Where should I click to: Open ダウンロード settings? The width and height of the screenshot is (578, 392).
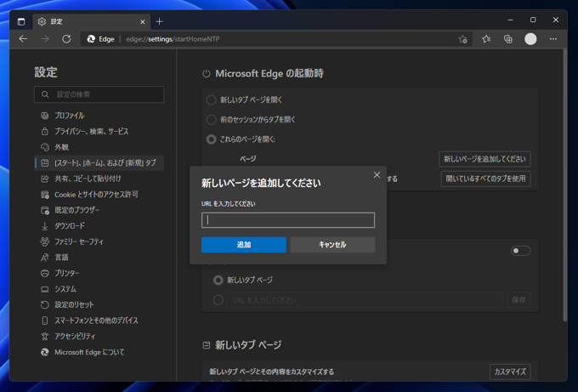(x=99, y=225)
